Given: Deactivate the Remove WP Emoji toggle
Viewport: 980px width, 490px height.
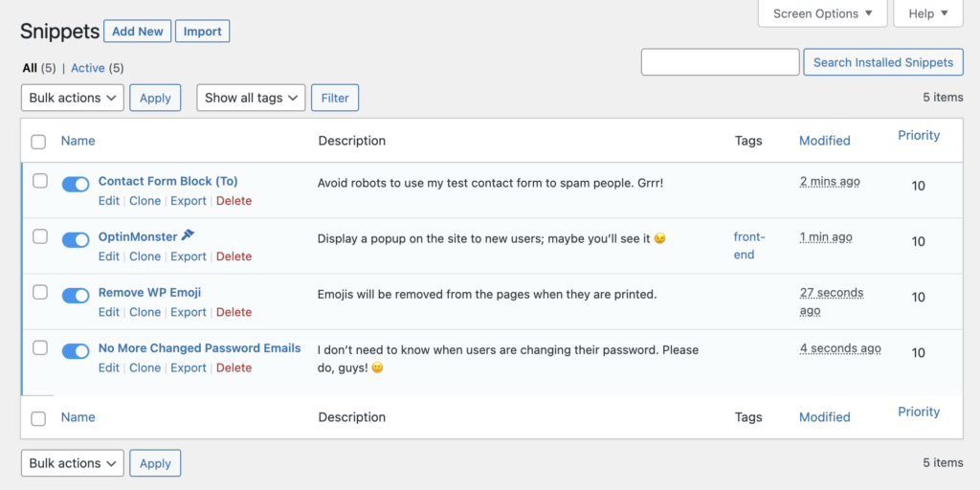Looking at the screenshot, I should point(76,295).
